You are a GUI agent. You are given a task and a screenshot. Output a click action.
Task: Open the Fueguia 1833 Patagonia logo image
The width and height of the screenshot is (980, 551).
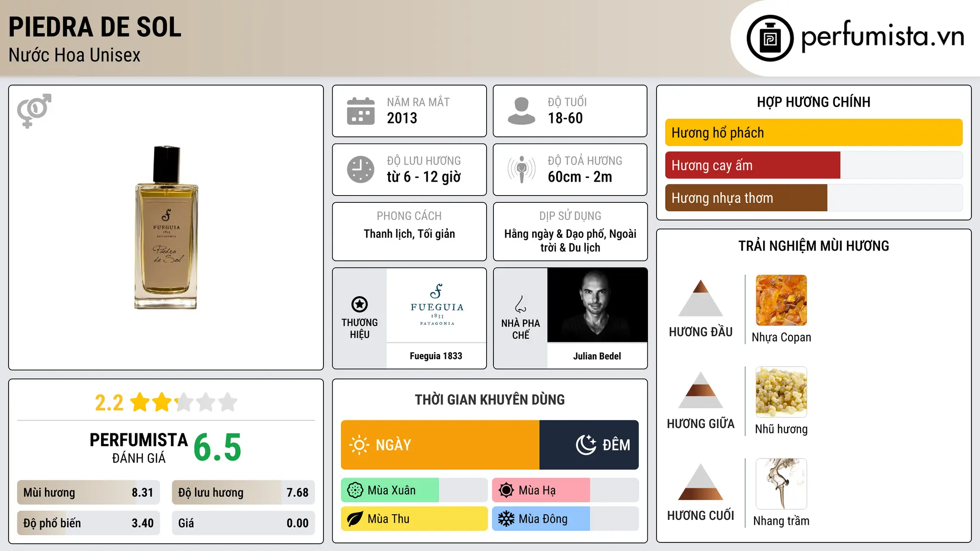click(x=436, y=305)
